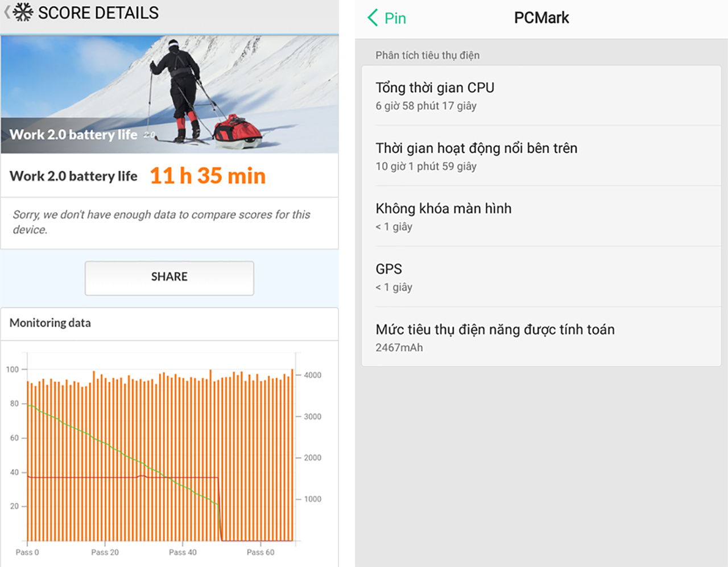Open Tổng thời gian CPU entry
The image size is (728, 567).
541,96
